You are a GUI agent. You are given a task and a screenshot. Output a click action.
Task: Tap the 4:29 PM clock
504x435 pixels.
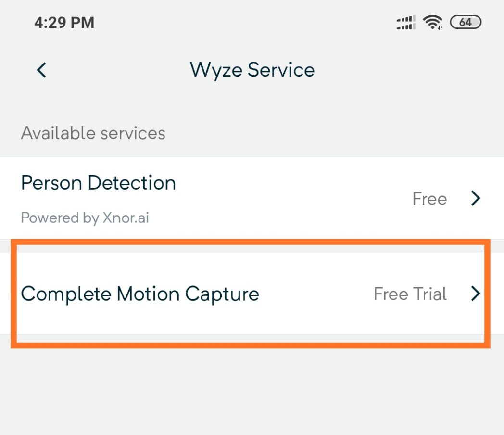click(64, 23)
